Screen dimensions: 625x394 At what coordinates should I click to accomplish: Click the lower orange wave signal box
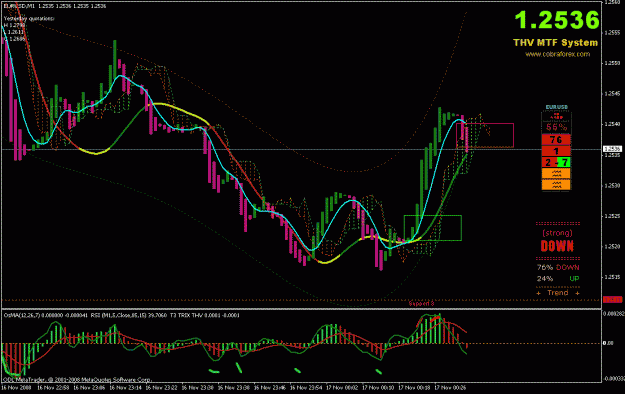click(556, 185)
